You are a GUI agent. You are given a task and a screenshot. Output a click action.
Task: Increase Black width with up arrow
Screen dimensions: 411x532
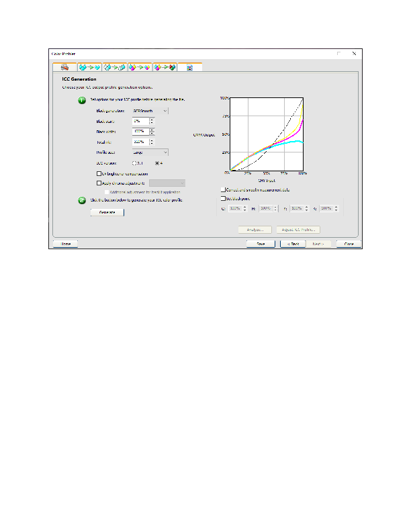click(x=152, y=130)
